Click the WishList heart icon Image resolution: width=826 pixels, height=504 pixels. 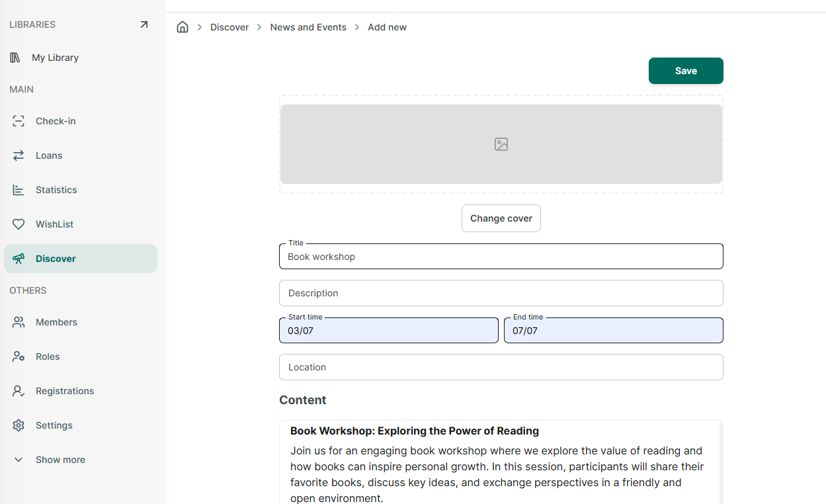click(x=19, y=224)
